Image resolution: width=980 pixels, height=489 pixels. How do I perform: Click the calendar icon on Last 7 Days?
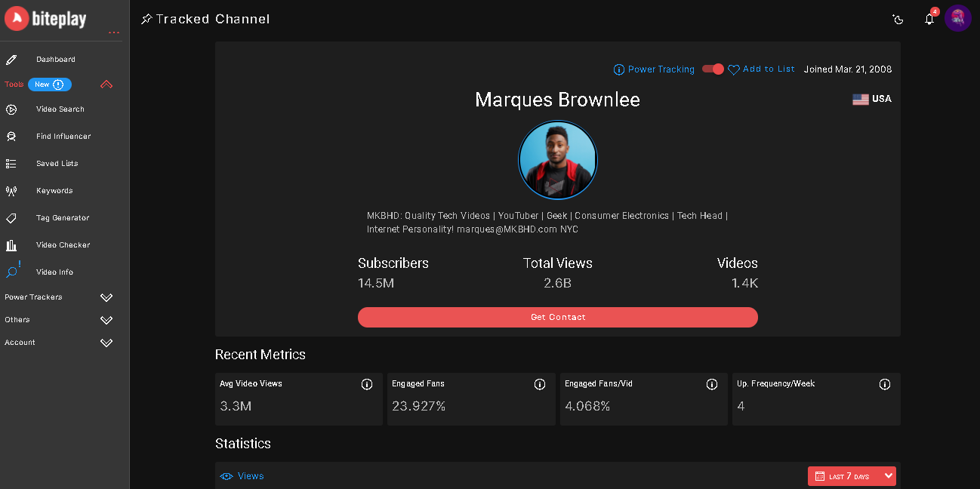[820, 476]
